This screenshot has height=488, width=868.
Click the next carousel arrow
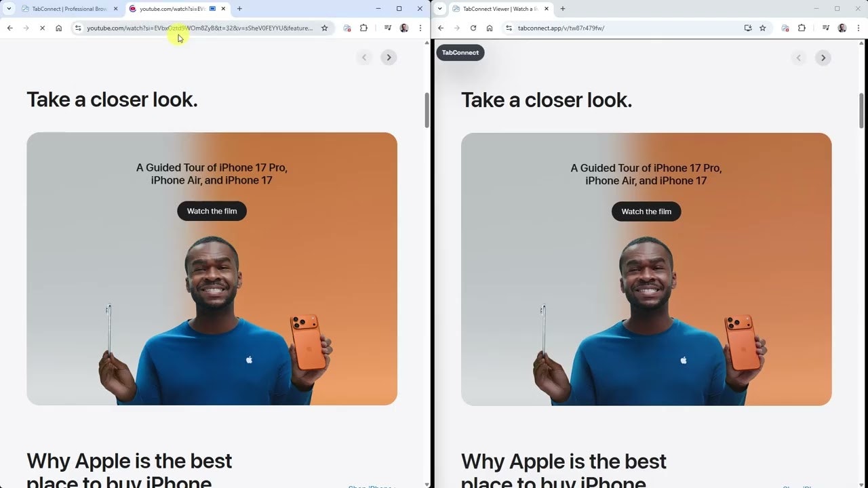389,57
